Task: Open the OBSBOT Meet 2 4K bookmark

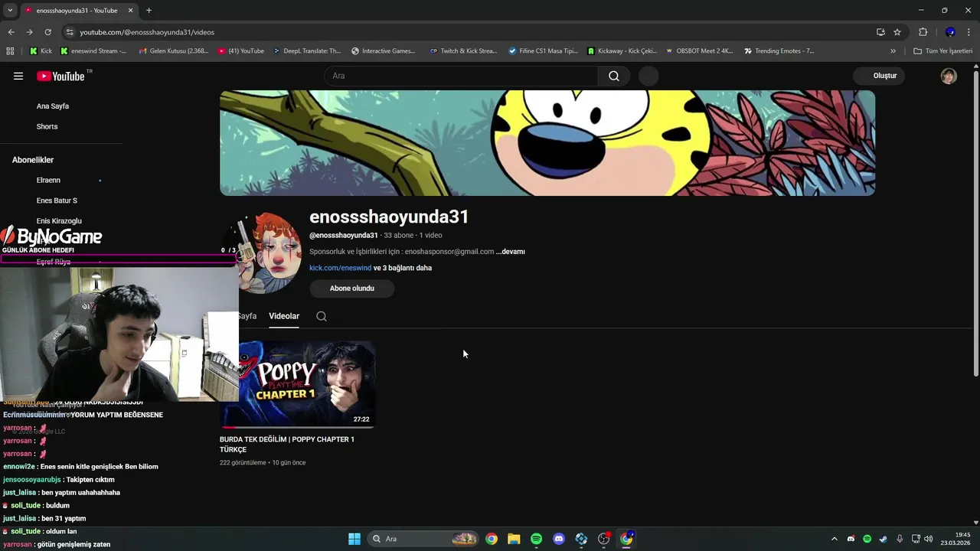Action: (699, 51)
